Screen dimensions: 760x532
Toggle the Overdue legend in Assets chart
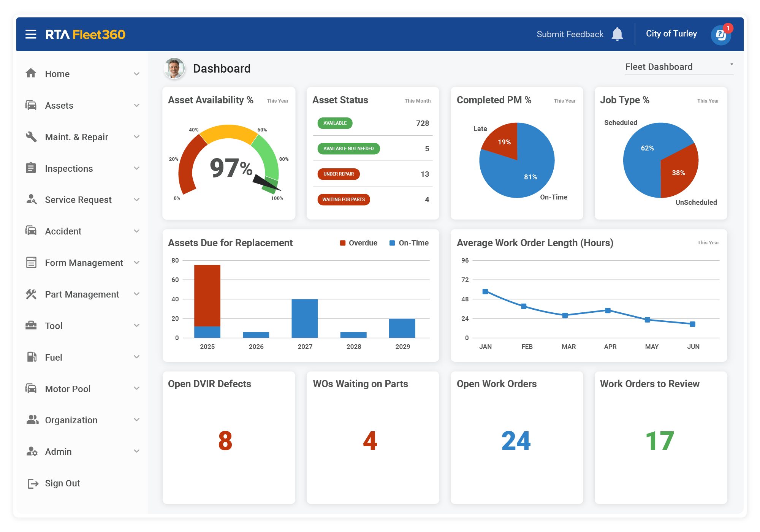[x=358, y=242]
